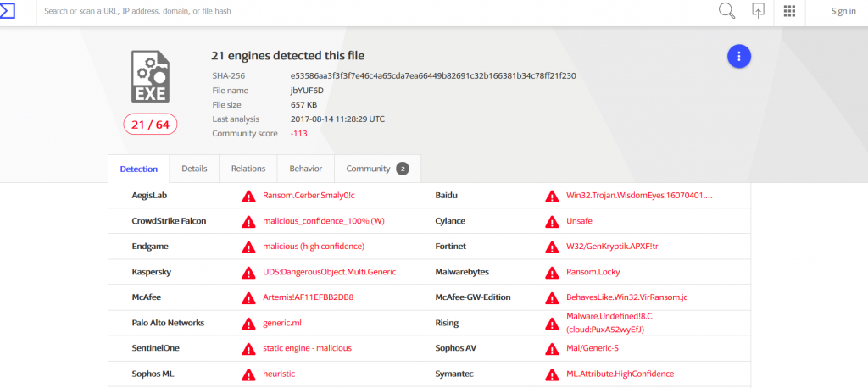This screenshot has height=388, width=868.
Task: Open the Community tab
Action: 377,169
